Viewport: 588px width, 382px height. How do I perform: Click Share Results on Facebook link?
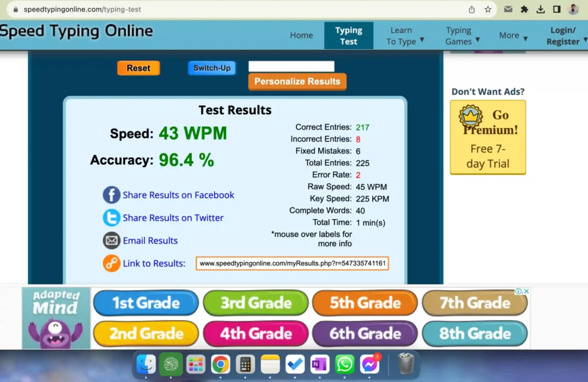tap(179, 195)
